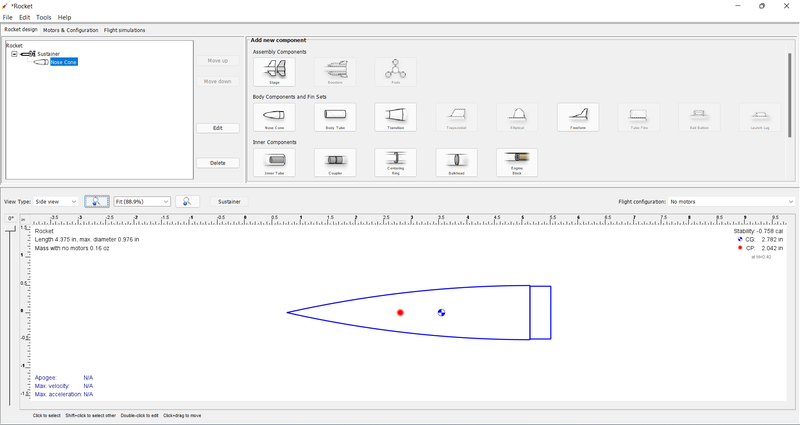Click Mass with no motors 0.16 oz
Screen dimensions: 800x425
click(x=72, y=248)
